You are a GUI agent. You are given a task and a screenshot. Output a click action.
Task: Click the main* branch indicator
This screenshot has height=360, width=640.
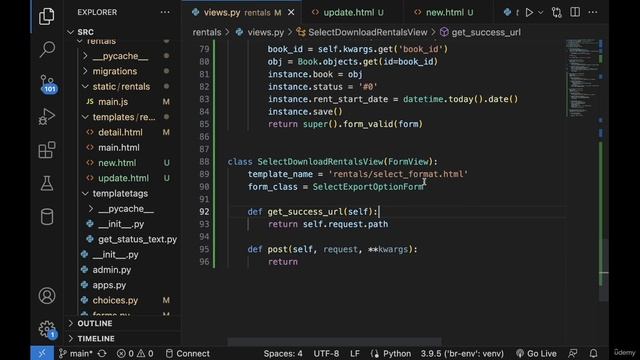[76, 353]
